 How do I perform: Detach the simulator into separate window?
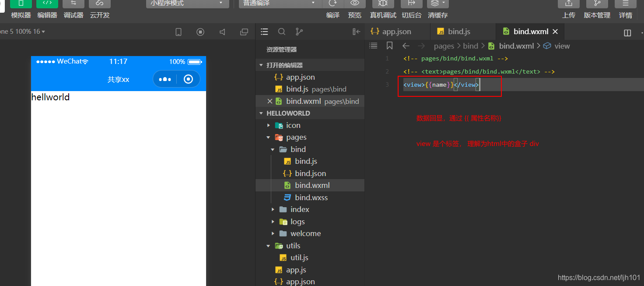coord(244,32)
